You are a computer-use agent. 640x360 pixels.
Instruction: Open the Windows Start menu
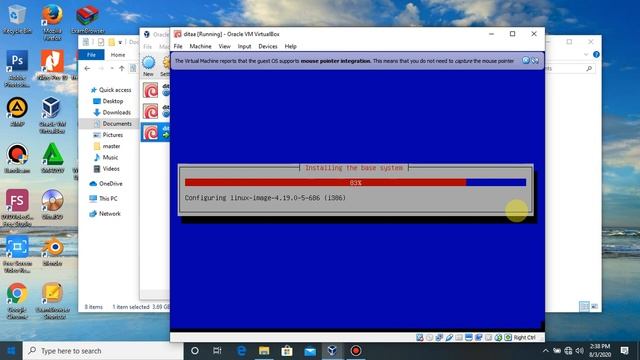pyautogui.click(x=11, y=351)
